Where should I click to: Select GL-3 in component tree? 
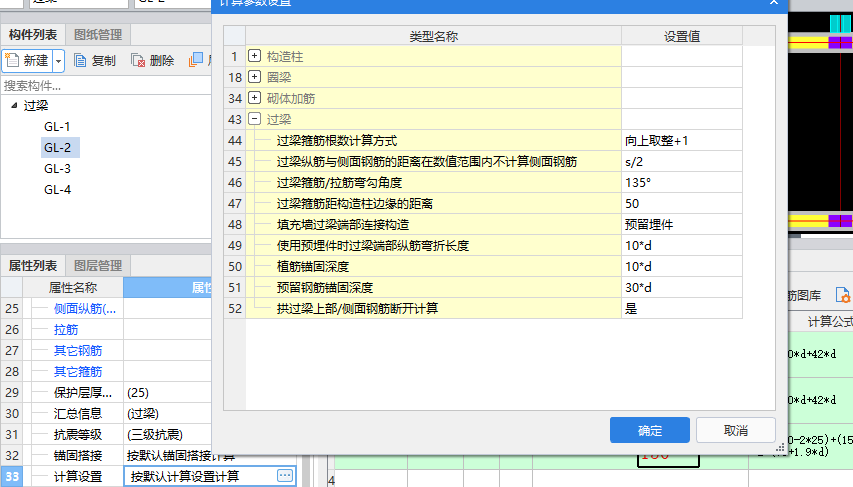pyautogui.click(x=57, y=169)
